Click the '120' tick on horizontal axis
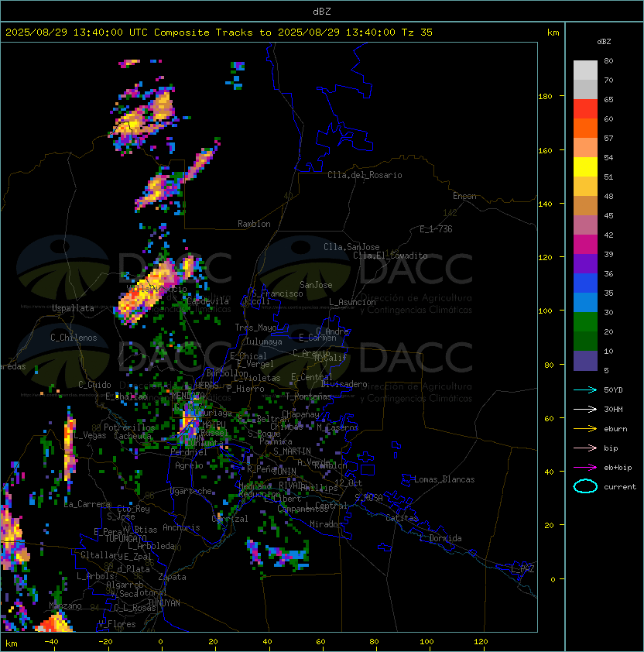 coord(481,642)
